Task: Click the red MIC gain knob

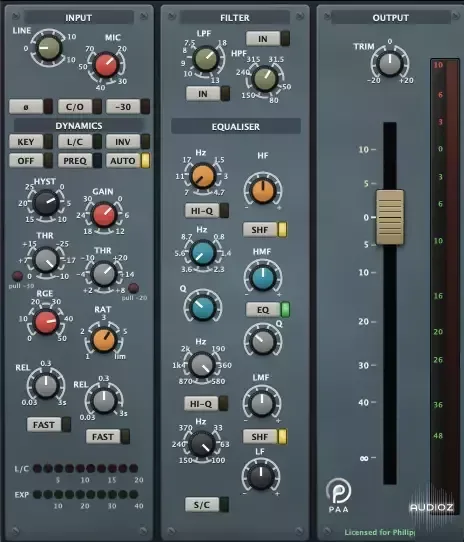Action: [106, 64]
